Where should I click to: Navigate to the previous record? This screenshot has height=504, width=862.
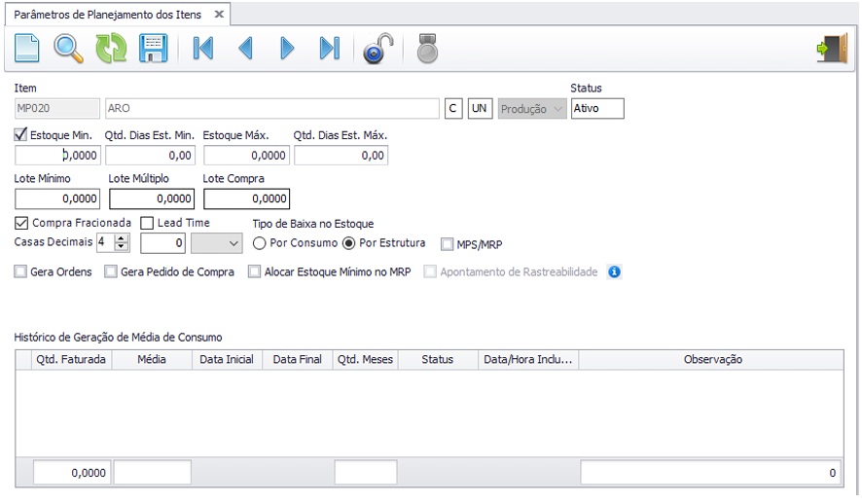[245, 48]
